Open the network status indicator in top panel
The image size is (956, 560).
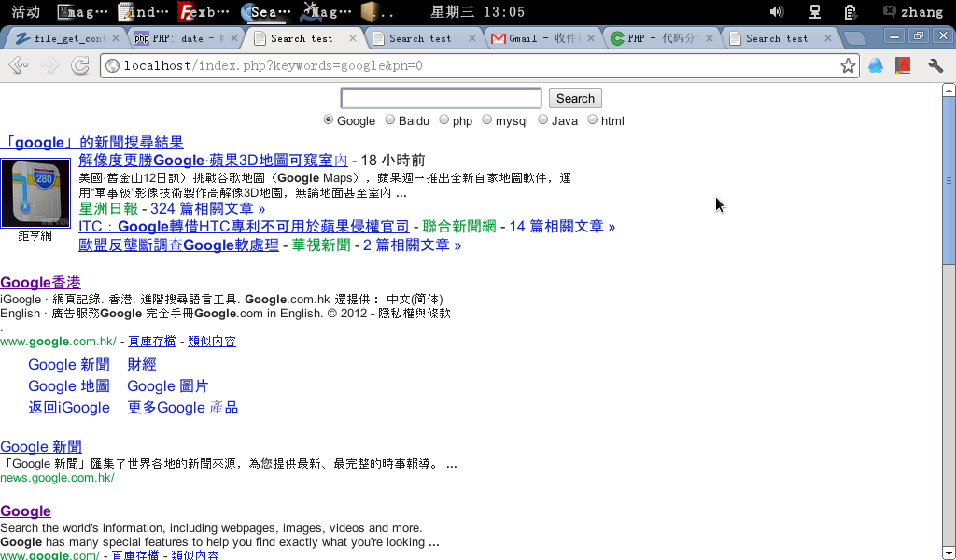tap(814, 12)
